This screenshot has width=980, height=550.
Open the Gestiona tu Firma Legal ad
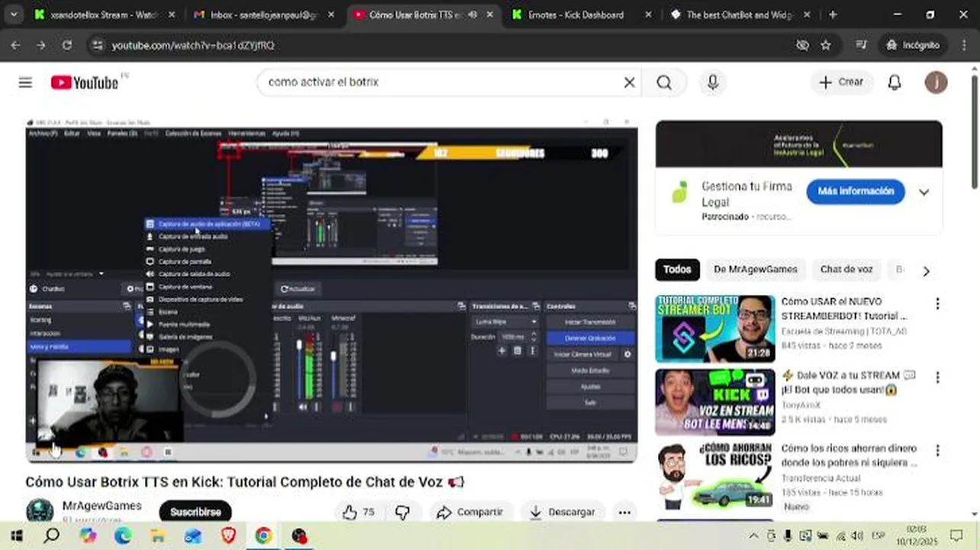[x=747, y=193]
